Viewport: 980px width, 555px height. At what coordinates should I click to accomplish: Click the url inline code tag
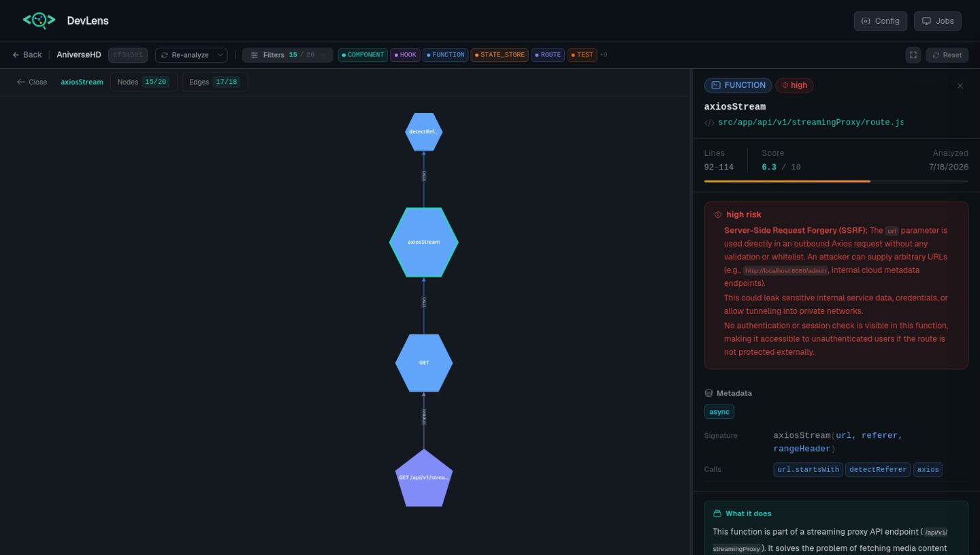(892, 231)
